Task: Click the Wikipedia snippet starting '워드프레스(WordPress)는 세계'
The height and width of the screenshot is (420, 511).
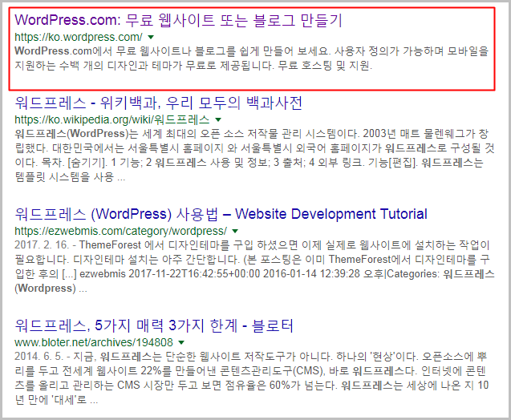Action: 254,155
